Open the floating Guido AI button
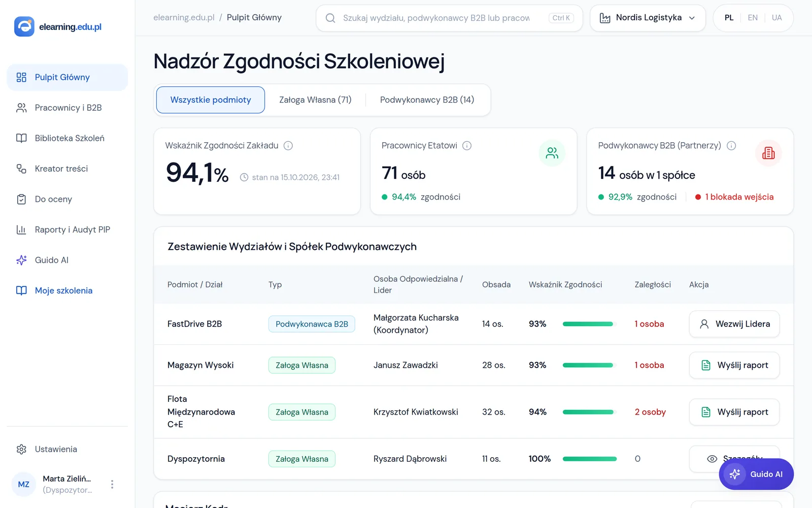 tap(756, 474)
